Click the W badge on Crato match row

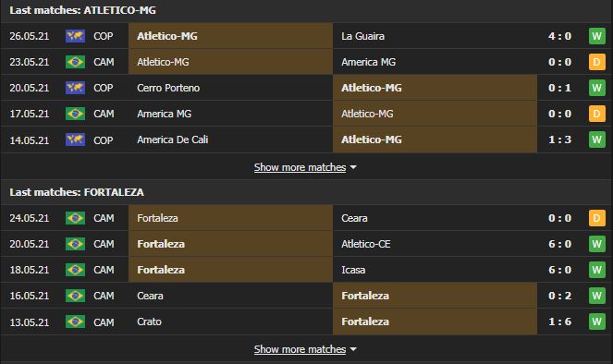(x=596, y=322)
